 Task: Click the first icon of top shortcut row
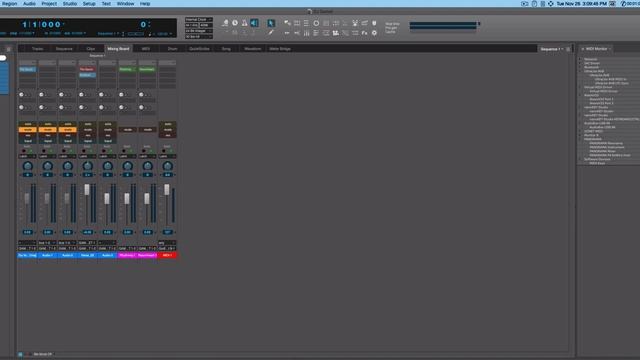coord(287,23)
